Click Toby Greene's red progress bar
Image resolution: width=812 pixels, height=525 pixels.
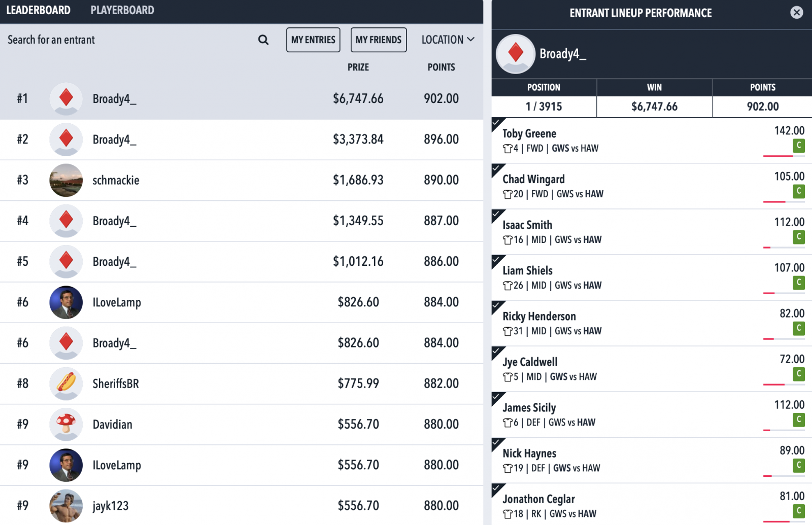point(777,156)
